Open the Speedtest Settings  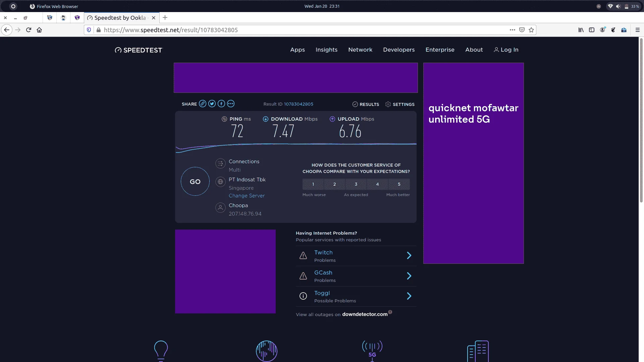pos(400,104)
